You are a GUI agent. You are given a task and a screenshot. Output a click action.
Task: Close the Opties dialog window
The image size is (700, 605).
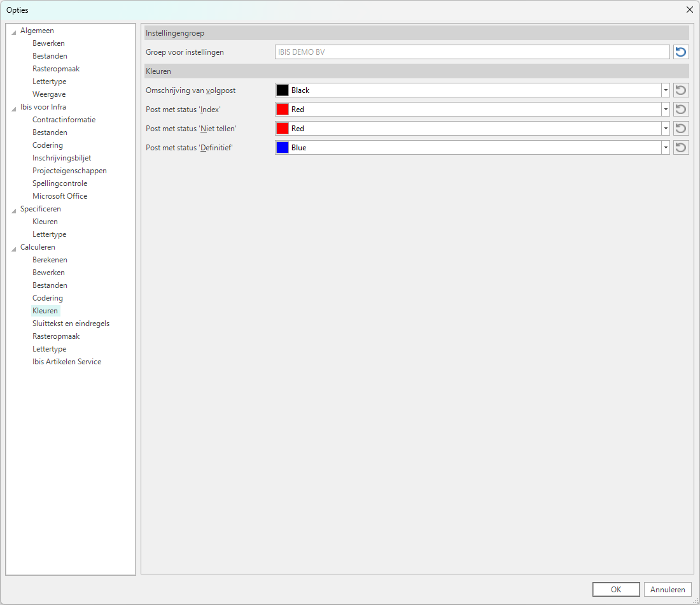tap(689, 10)
